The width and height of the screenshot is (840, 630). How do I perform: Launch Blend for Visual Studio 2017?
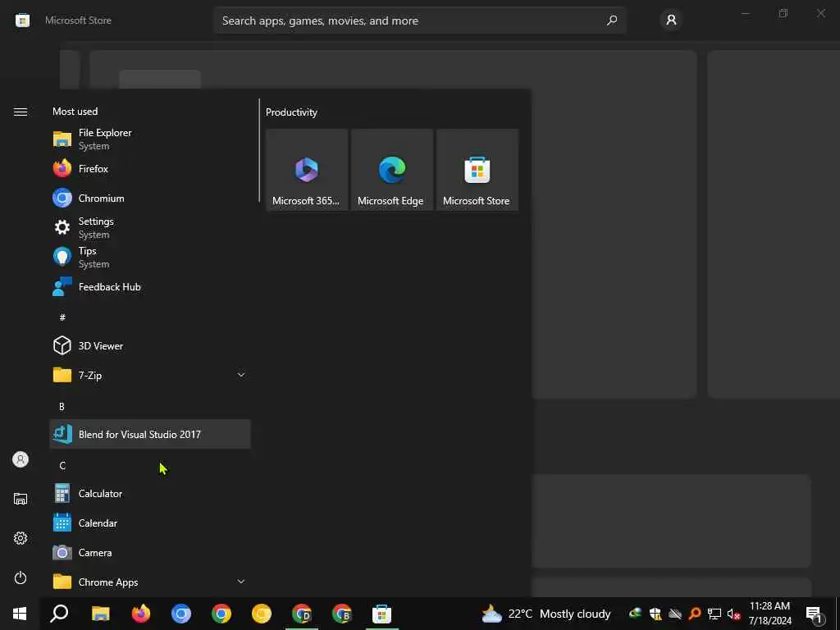pyautogui.click(x=150, y=434)
